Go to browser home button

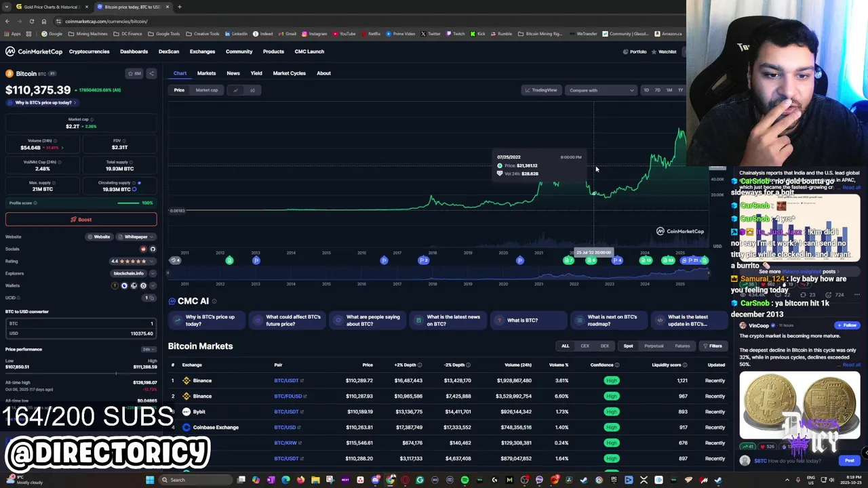[44, 21]
